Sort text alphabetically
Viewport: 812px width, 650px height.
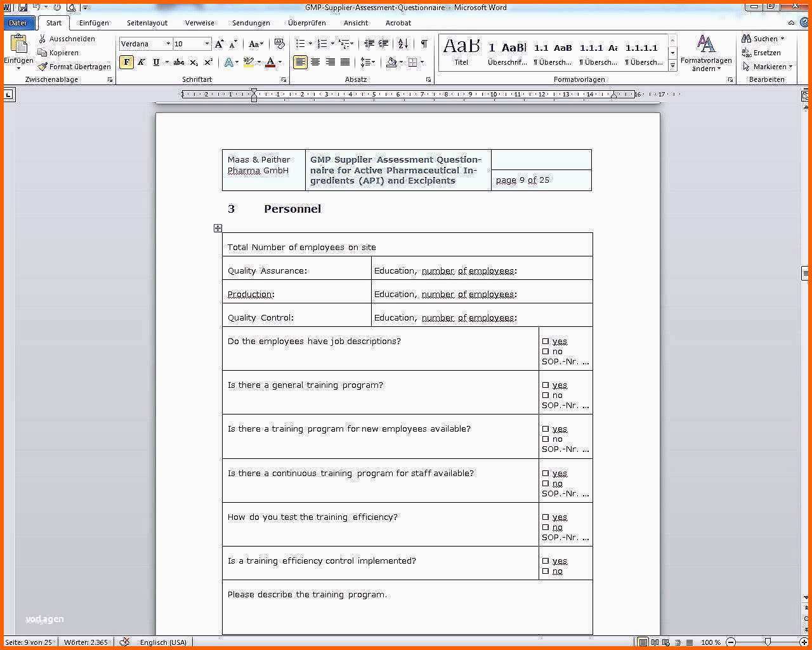click(x=403, y=44)
